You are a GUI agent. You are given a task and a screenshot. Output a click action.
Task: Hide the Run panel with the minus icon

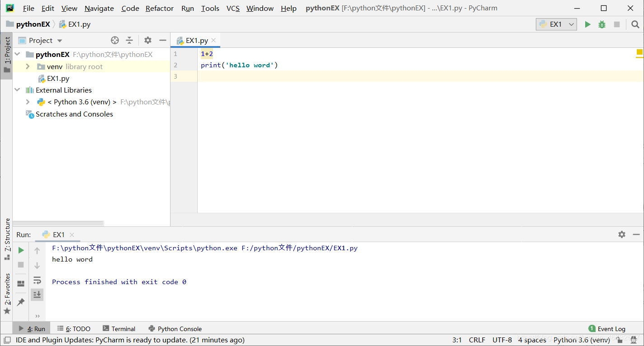[x=636, y=234]
